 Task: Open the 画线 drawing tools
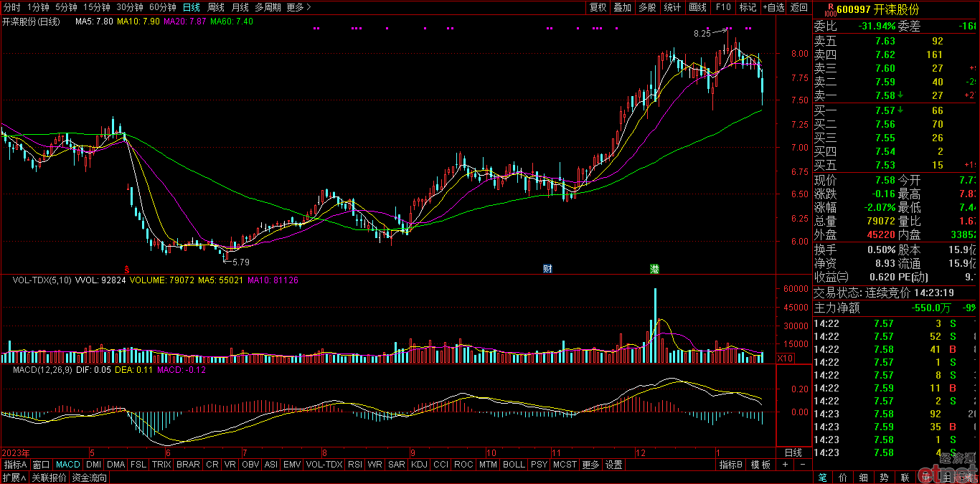pyautogui.click(x=697, y=7)
